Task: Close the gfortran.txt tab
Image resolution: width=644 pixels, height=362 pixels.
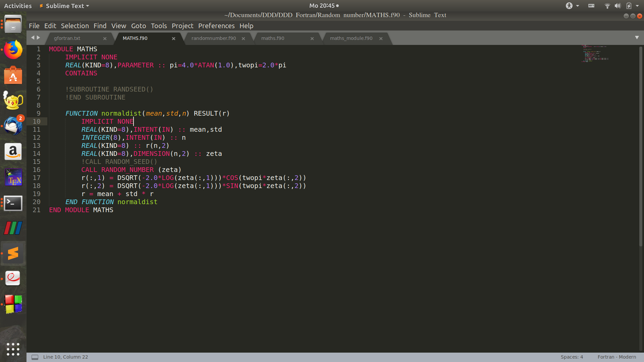Action: [x=105, y=39]
